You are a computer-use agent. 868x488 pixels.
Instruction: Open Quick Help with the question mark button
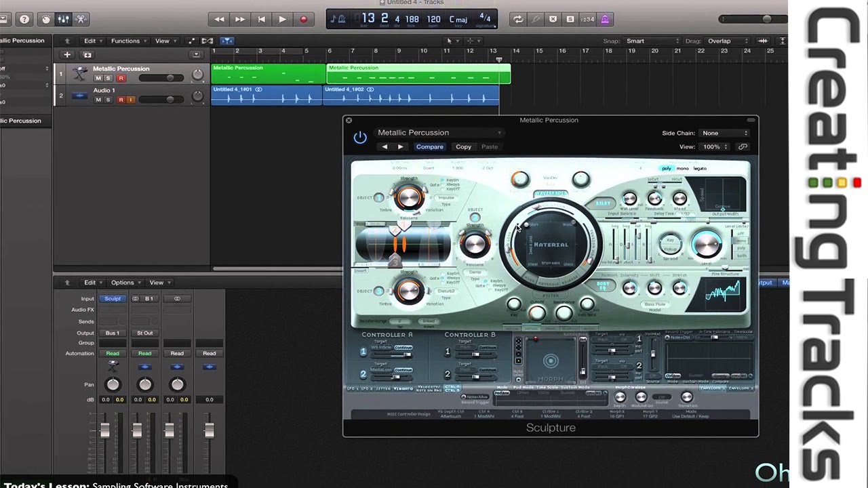coord(24,20)
